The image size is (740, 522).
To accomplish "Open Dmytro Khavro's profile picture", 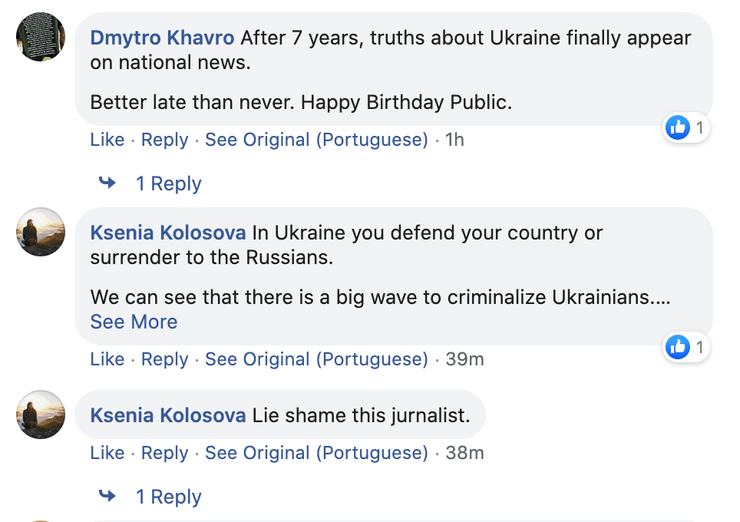I will pos(41,38).
